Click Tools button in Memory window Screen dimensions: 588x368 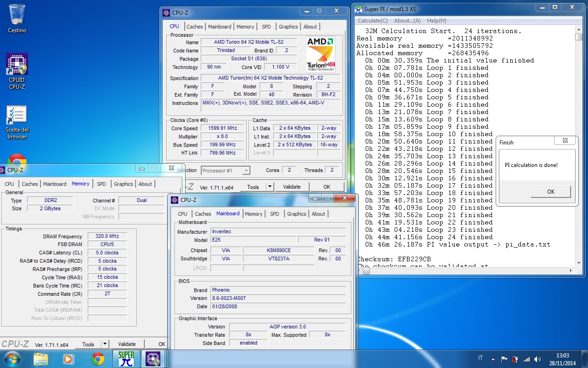[x=88, y=344]
